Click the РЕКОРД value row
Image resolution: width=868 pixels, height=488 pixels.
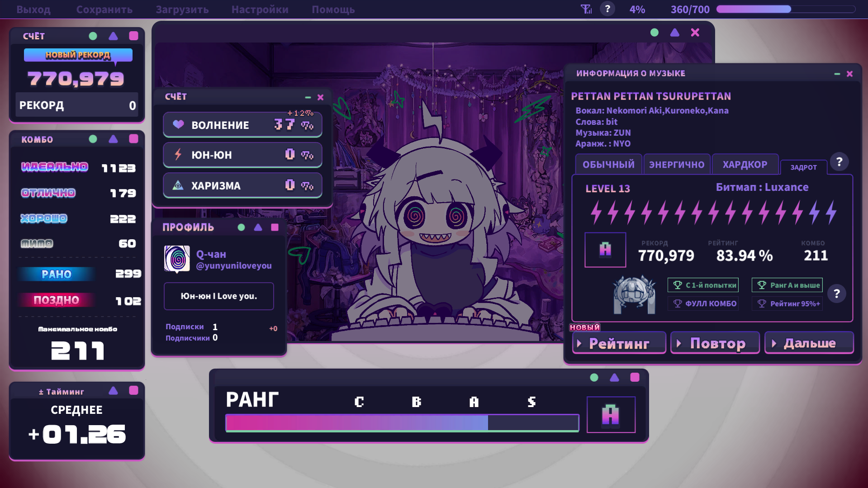77,105
